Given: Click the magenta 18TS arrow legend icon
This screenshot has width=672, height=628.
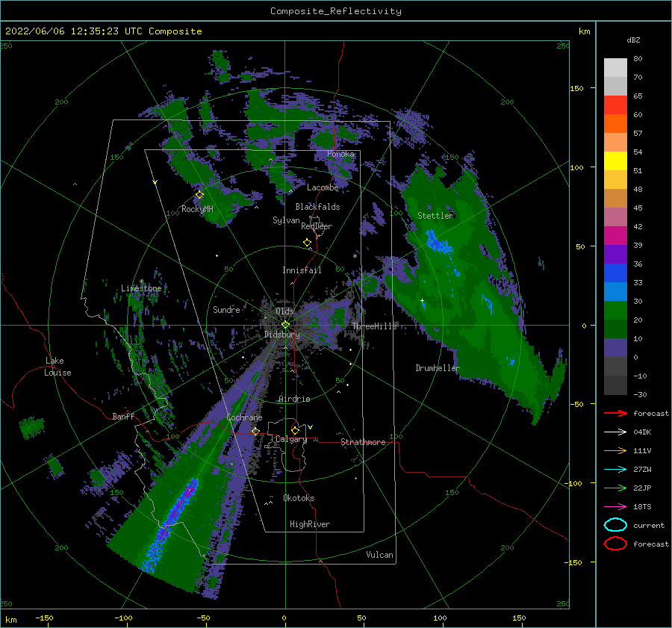Looking at the screenshot, I should tap(615, 507).
